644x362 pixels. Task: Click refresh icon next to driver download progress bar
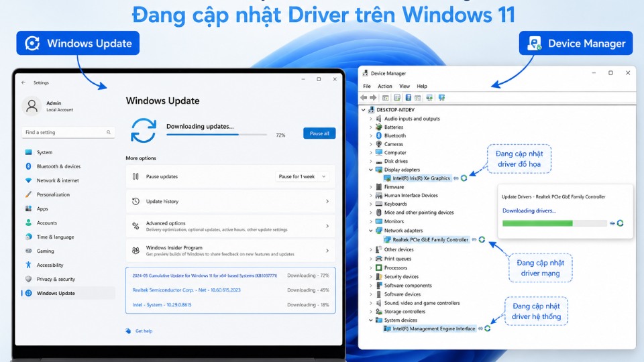(x=620, y=223)
